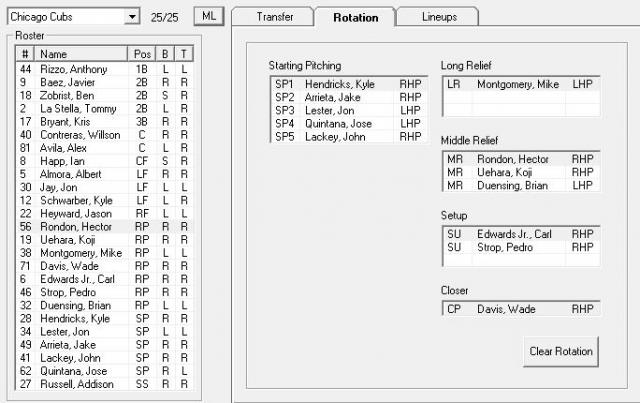Open the Lineups tab
The image size is (640, 403).
click(437, 17)
